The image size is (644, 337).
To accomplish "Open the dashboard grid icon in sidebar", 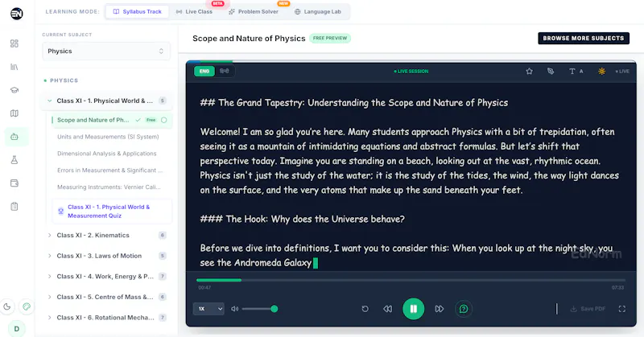I will click(x=14, y=43).
